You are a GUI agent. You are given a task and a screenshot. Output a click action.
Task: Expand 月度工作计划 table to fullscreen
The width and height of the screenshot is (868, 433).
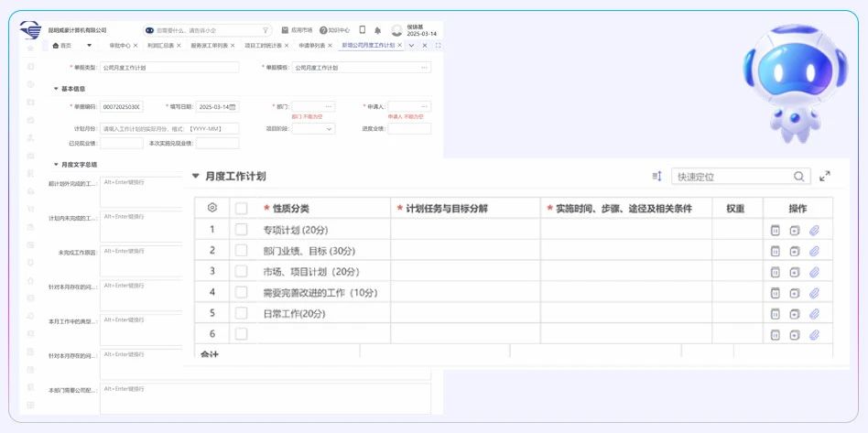click(824, 176)
